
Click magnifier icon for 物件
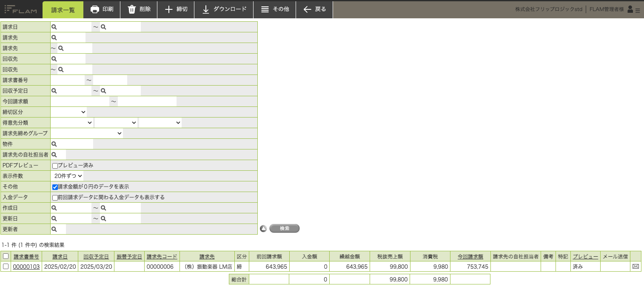[x=54, y=144]
